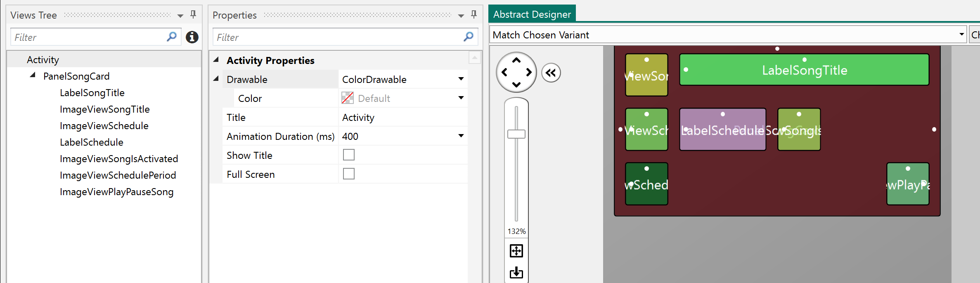The image size is (980, 283).
Task: Open the Match Chosen Variant dropdown
Action: [961, 34]
